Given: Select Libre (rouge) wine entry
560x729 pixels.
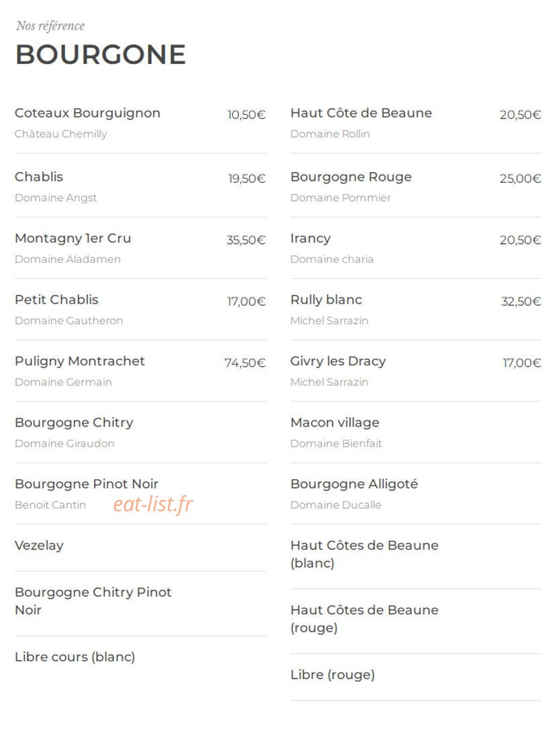Looking at the screenshot, I should point(416,675).
